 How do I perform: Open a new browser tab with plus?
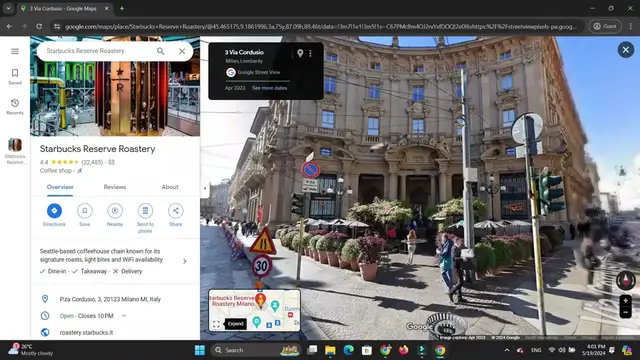(122, 8)
